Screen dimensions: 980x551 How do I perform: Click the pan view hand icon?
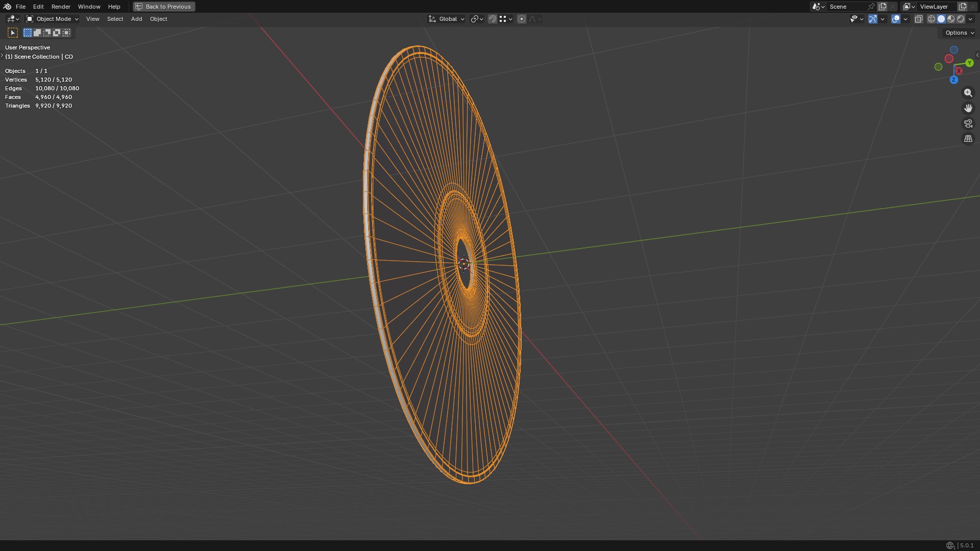[968, 108]
